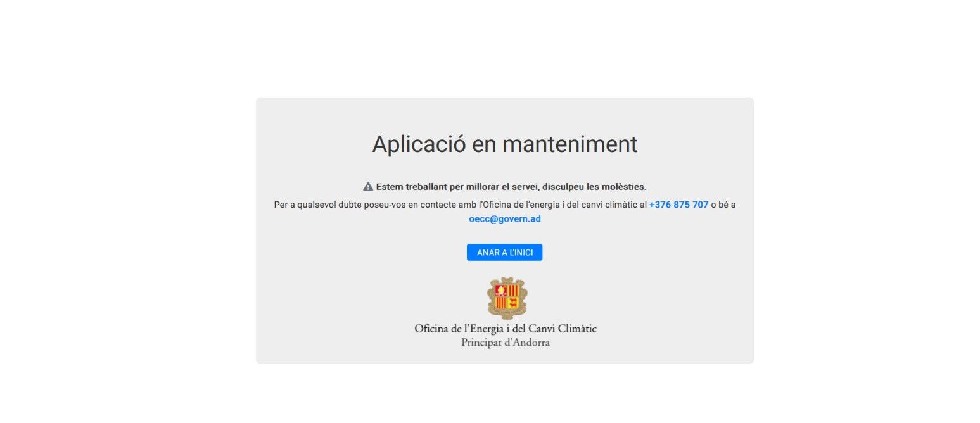980x423 pixels.
Task: Open the email address below the contact line
Action: pyautogui.click(x=505, y=218)
